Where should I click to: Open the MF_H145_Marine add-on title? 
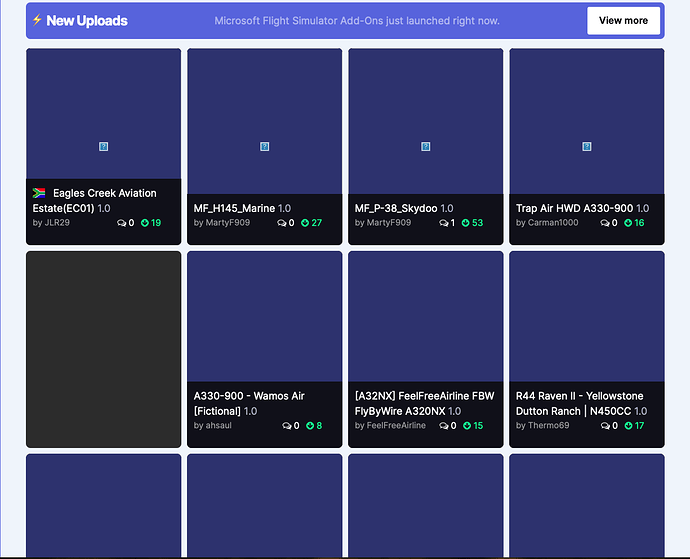[234, 208]
